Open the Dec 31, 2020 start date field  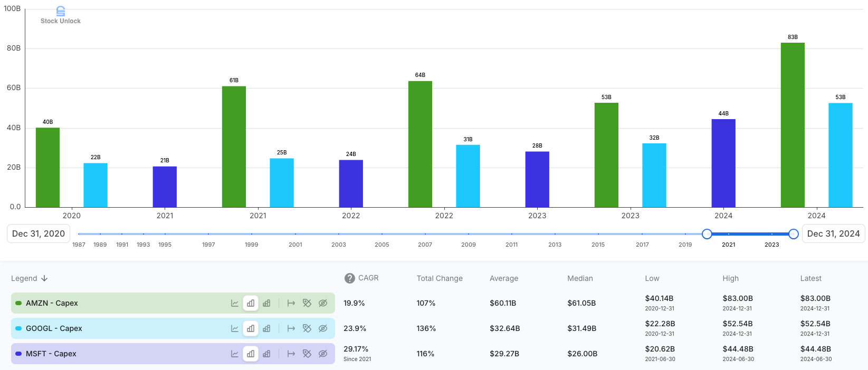[x=39, y=233]
